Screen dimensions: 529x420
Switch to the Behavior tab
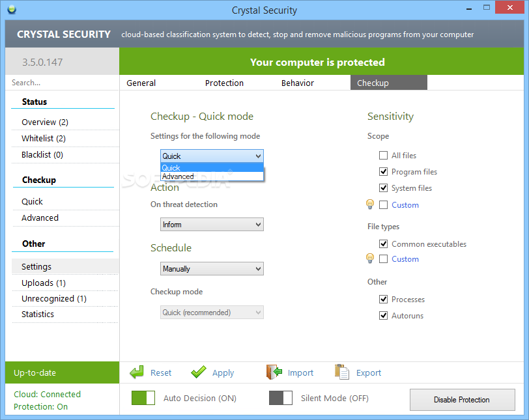pyautogui.click(x=298, y=83)
